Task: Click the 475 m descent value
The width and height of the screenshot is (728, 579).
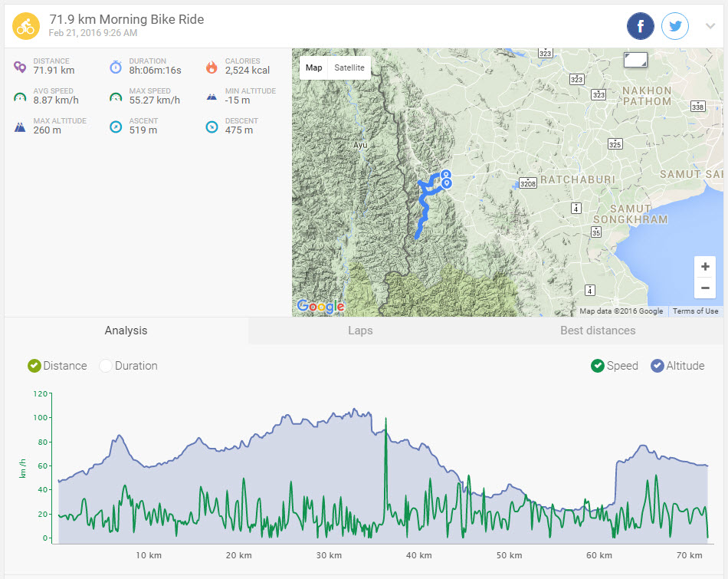Action: point(239,130)
